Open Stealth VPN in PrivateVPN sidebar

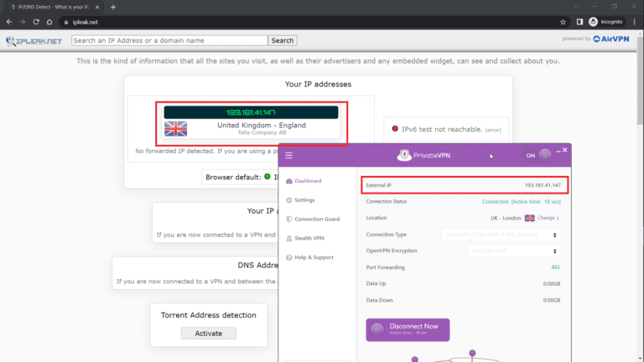[x=309, y=238]
